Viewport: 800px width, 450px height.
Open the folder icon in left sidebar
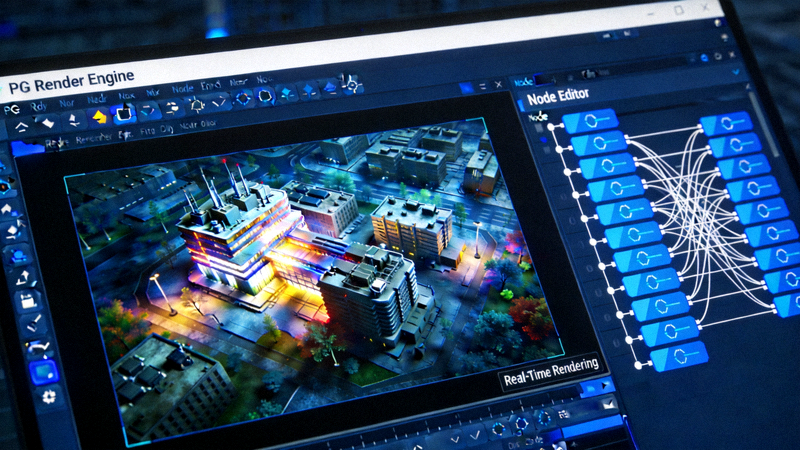coord(28,301)
